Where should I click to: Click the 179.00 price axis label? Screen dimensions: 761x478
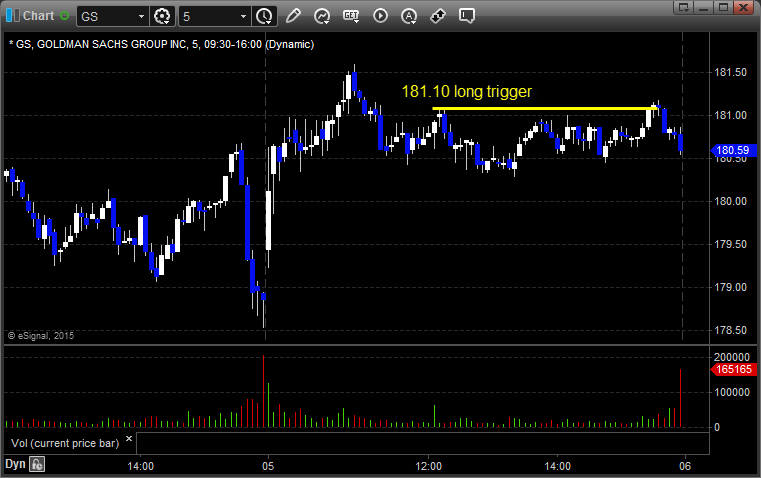pyautogui.click(x=730, y=287)
